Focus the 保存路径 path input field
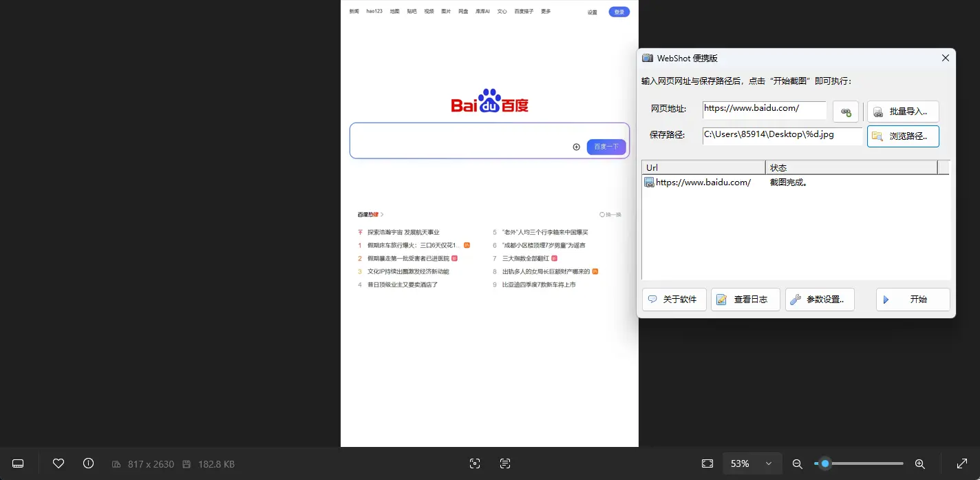 [782, 136]
